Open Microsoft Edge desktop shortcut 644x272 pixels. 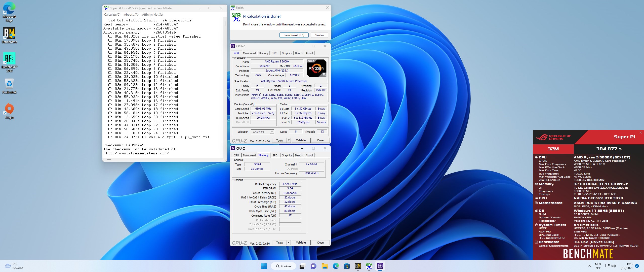click(9, 12)
